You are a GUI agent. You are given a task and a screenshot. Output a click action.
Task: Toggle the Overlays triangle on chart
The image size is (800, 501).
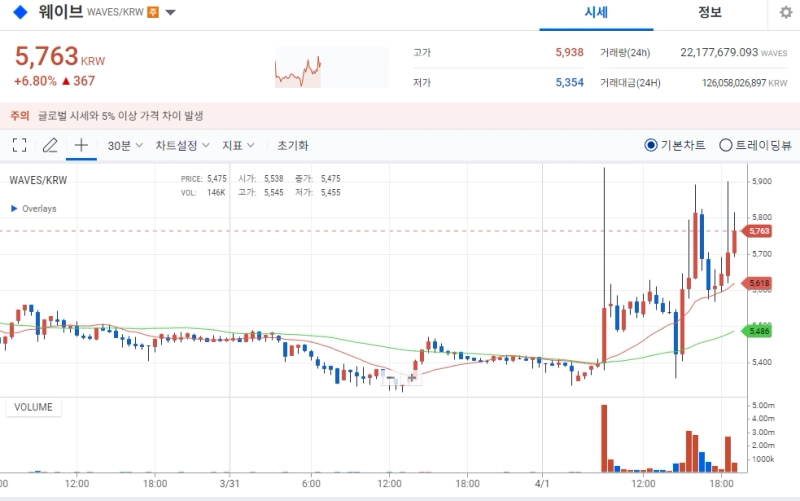14,209
